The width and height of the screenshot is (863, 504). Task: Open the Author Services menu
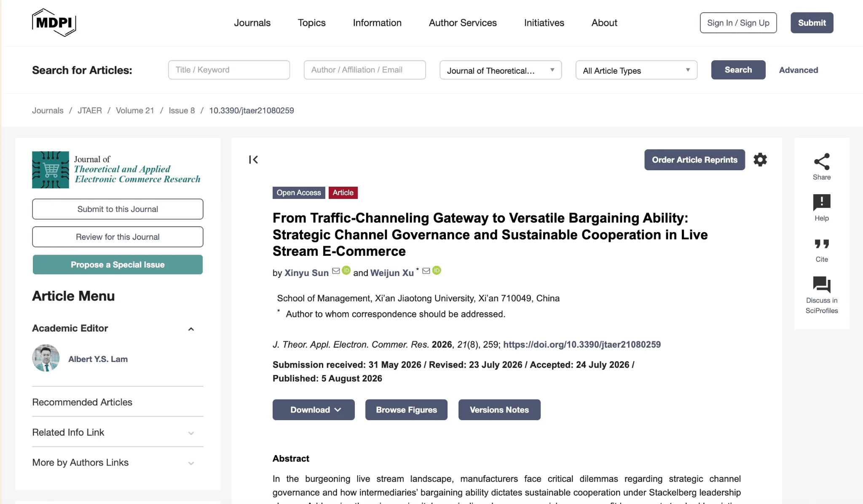point(463,23)
